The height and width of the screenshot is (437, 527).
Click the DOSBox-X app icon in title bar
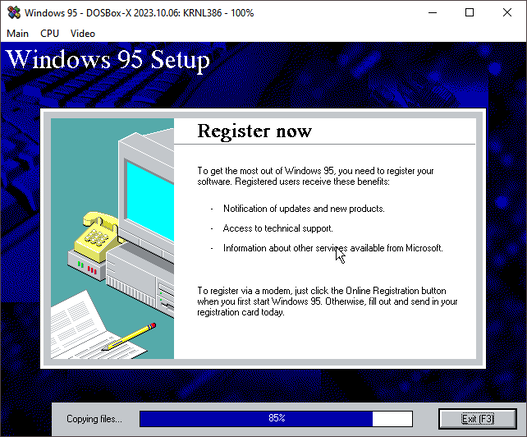14,13
